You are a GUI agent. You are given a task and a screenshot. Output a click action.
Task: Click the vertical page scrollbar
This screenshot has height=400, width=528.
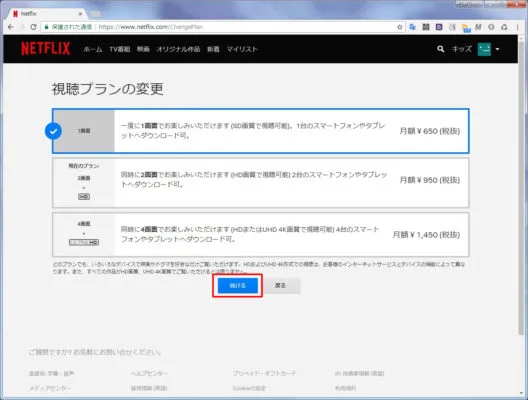click(x=522, y=189)
